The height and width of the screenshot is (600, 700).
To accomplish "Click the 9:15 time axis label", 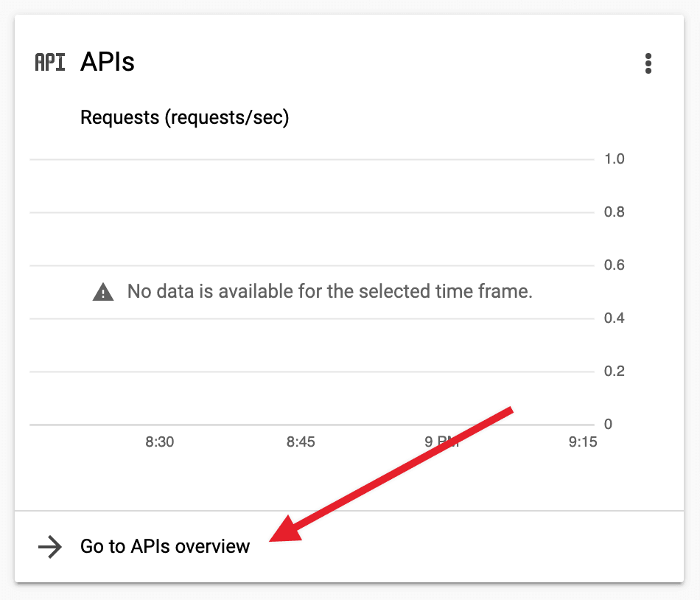I will (583, 442).
